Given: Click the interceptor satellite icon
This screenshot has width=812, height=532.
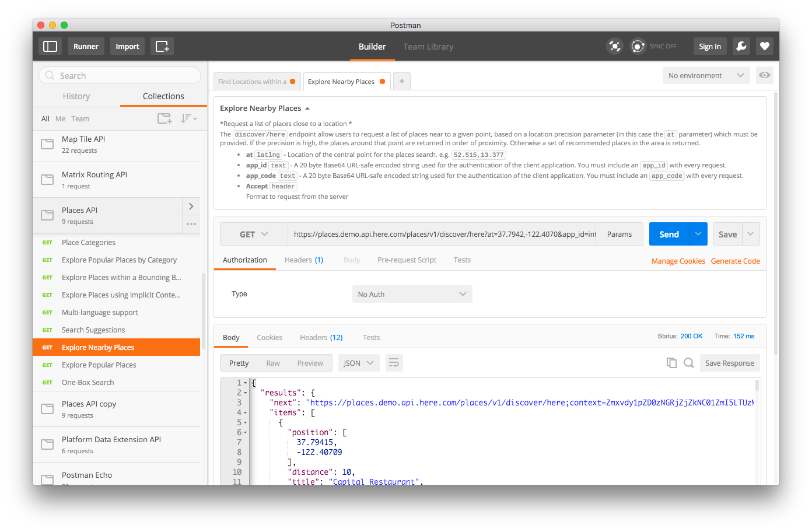Looking at the screenshot, I should pyautogui.click(x=615, y=46).
